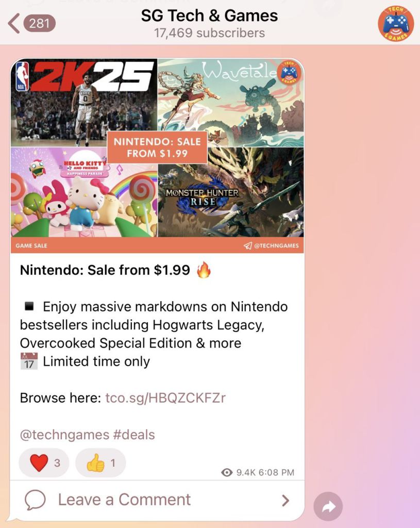Tap the eye views count icon
420x528 pixels.
[227, 472]
